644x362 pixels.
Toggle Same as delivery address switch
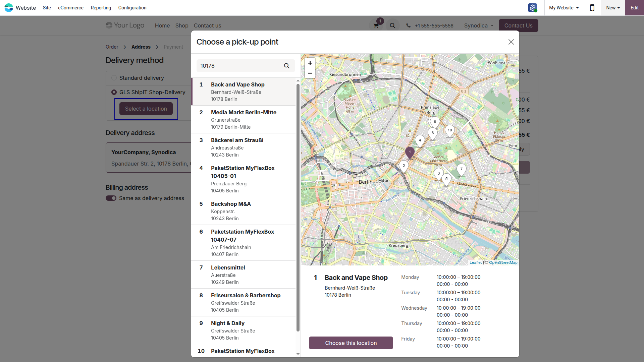111,198
